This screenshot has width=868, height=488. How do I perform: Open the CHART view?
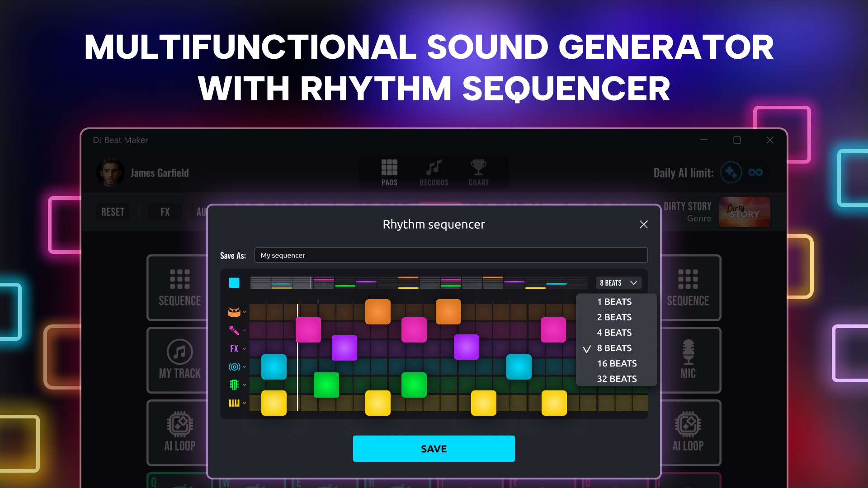pyautogui.click(x=478, y=172)
